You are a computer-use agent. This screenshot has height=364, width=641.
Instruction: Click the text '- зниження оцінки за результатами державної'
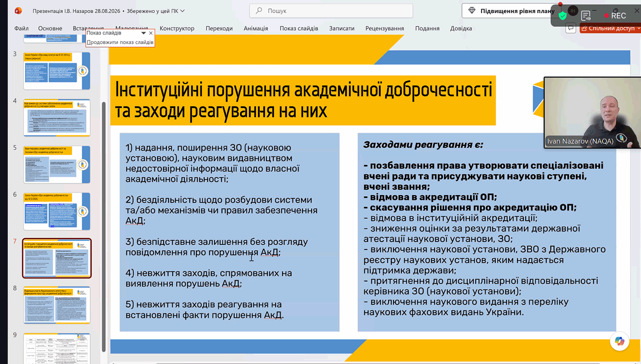(472, 228)
